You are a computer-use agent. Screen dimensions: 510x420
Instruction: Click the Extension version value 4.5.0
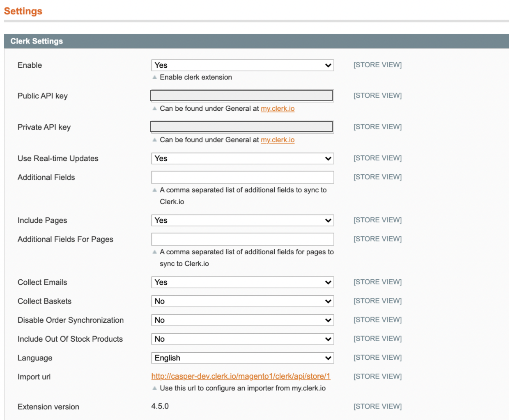[x=160, y=406]
